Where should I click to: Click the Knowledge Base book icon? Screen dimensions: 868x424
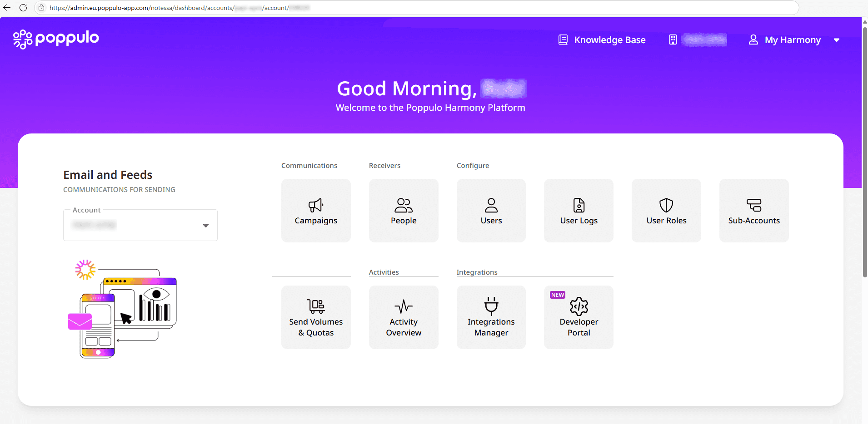tap(563, 40)
